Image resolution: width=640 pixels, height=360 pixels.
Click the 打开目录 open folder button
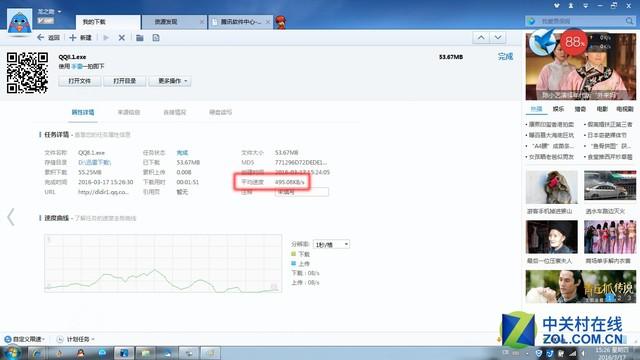pos(124,81)
